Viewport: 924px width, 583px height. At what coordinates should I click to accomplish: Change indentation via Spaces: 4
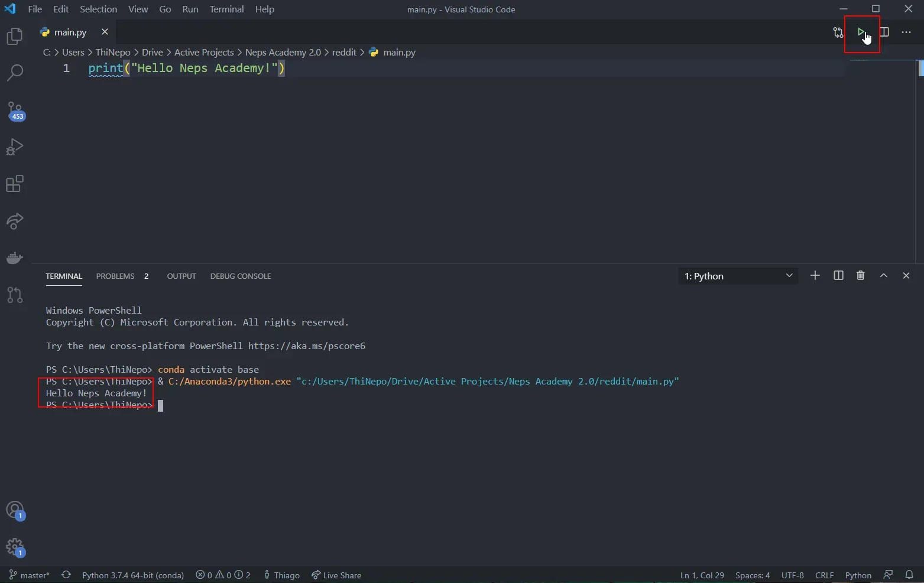point(753,575)
